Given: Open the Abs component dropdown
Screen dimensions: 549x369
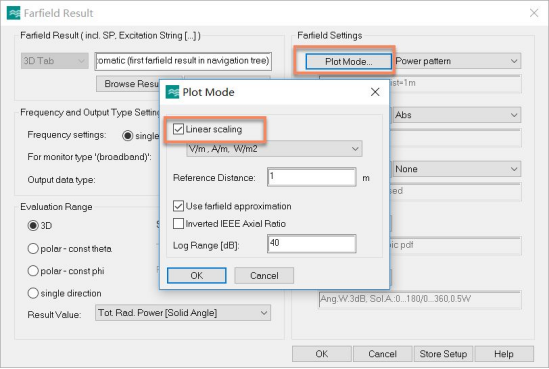Looking at the screenshot, I should click(456, 115).
